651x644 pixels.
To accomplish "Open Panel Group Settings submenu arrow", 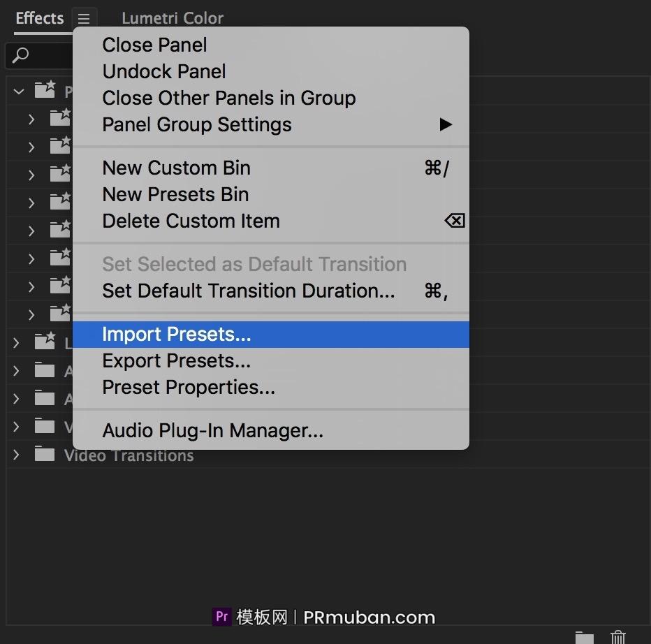I will pos(446,124).
